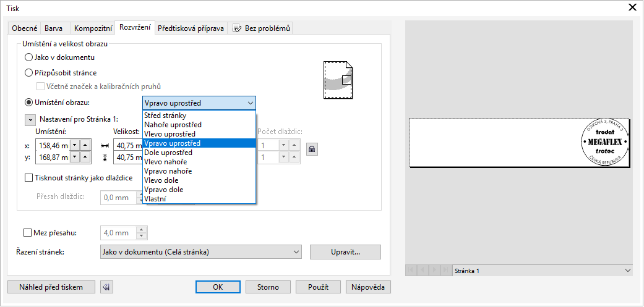Viewport: 644px width, 307px height.
Task: Open the 'Bez problémů' preflight tab
Action: coord(260,28)
